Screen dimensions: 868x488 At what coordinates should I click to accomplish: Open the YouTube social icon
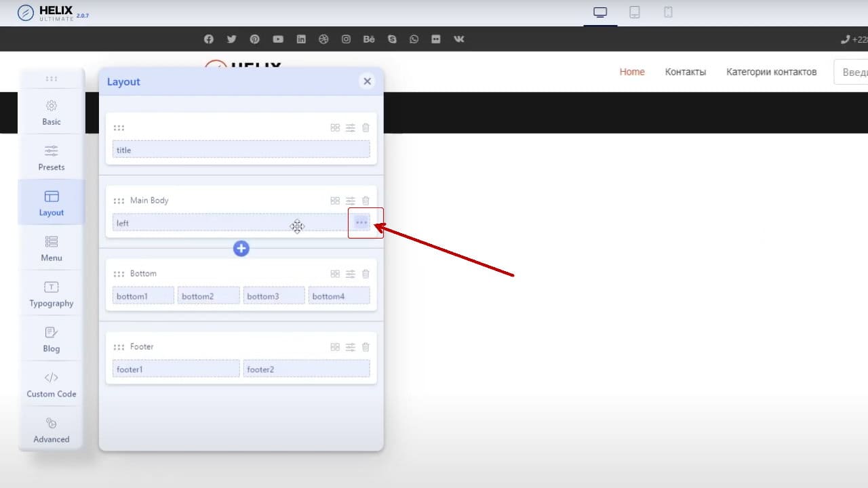click(x=278, y=39)
